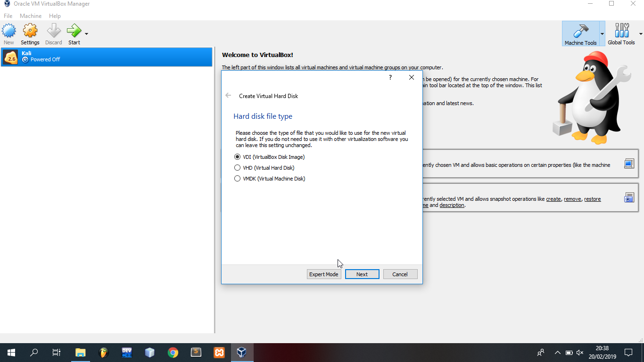Select VMDK (Virtual Machine Disk) option
Screen dimensions: 644x362
tap(270, 179)
